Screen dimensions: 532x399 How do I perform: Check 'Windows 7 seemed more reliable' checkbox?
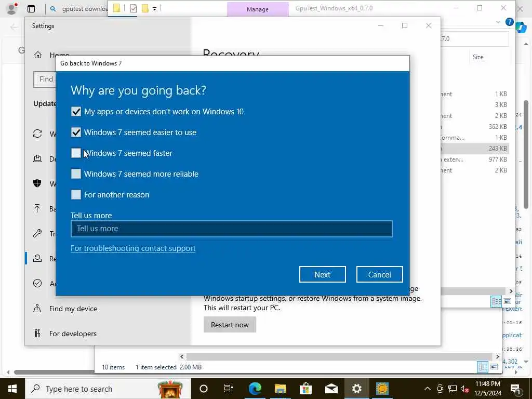(76, 174)
